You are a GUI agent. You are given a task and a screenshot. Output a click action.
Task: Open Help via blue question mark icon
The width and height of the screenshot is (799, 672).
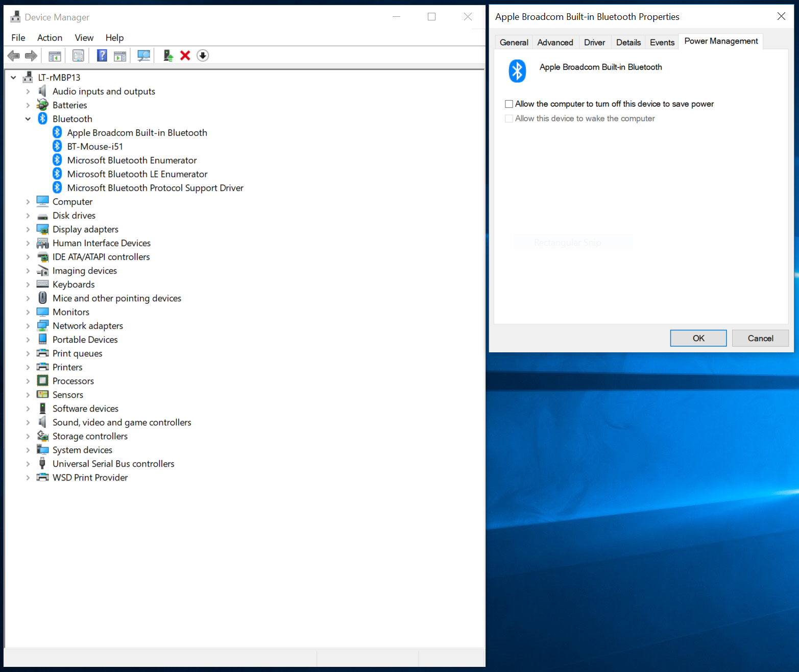[102, 56]
